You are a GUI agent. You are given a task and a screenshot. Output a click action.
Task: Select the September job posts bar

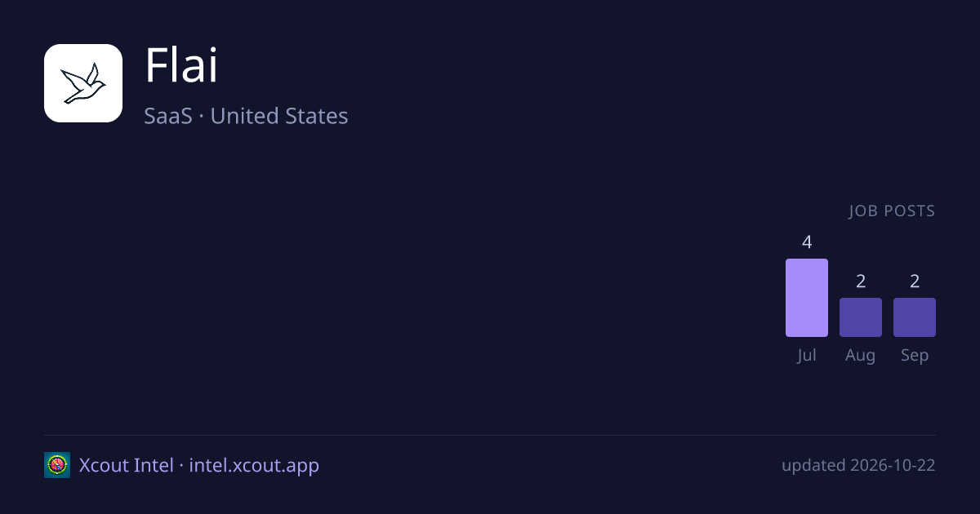[915, 317]
